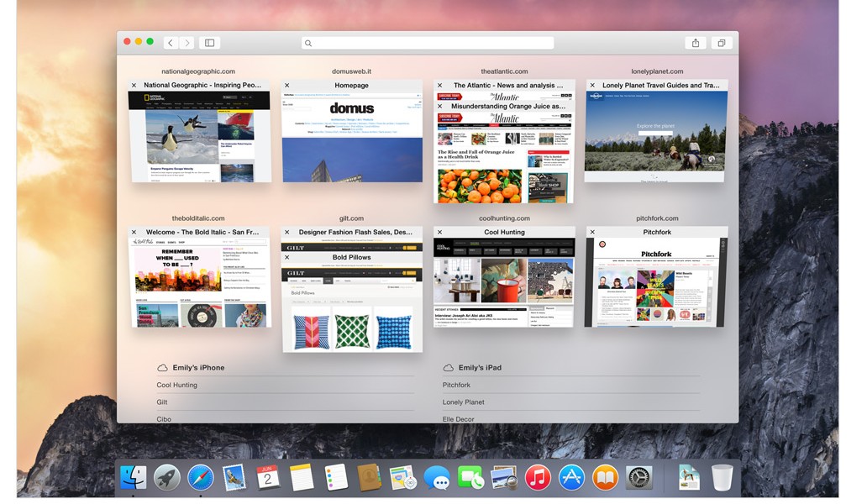Click the Safari address search field
The image size is (867, 504).
coord(428,43)
